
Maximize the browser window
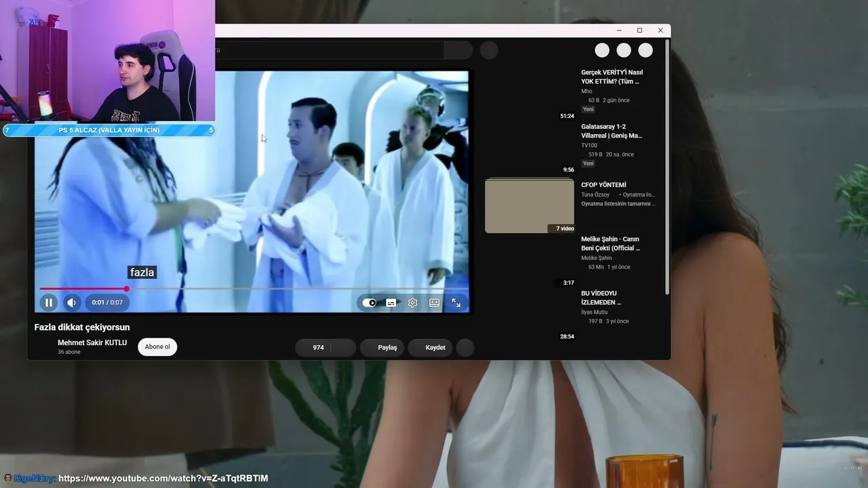[x=639, y=30]
